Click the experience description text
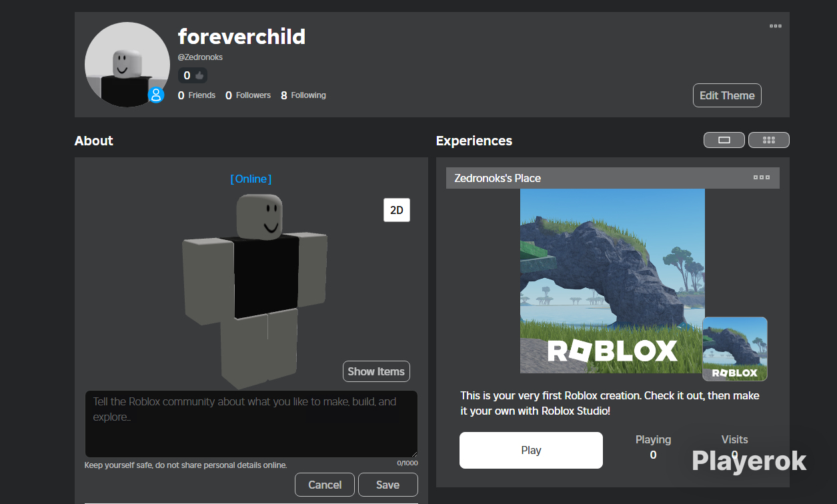The width and height of the screenshot is (837, 504). [x=610, y=403]
